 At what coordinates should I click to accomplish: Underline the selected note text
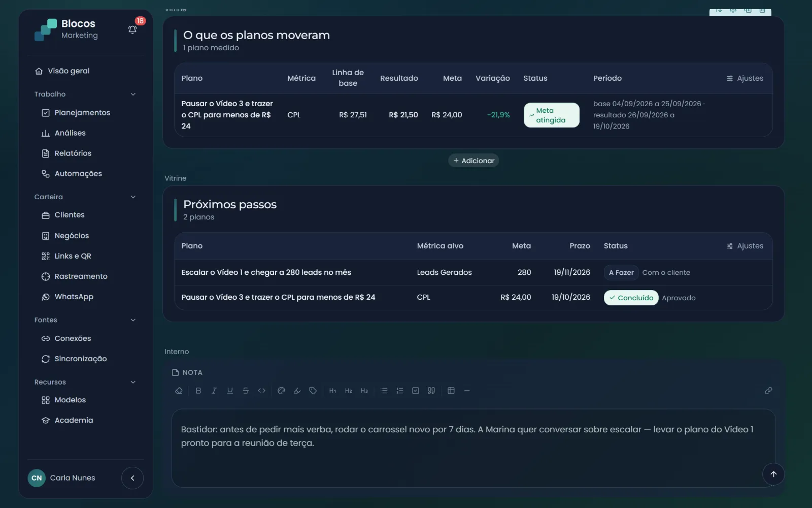230,391
